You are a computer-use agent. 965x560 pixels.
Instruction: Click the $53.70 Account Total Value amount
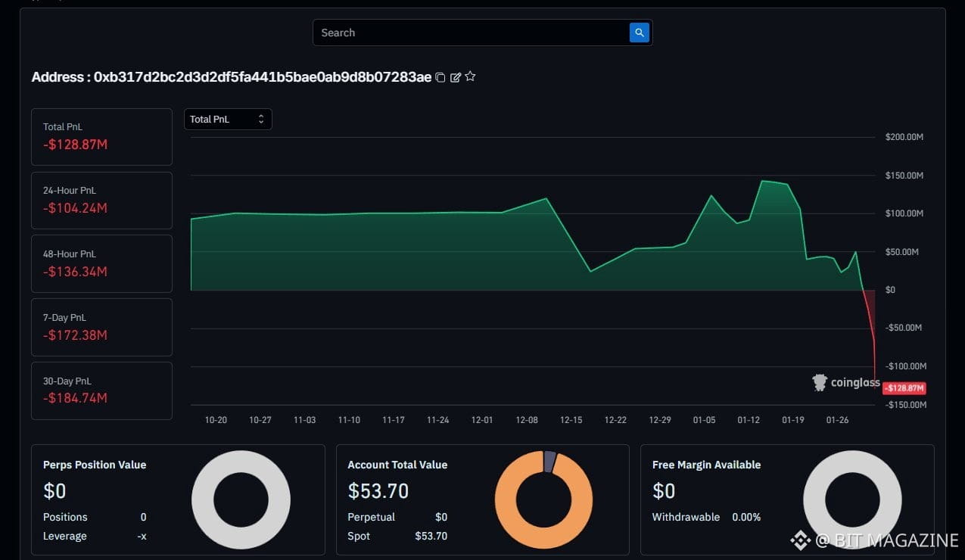[x=378, y=491]
